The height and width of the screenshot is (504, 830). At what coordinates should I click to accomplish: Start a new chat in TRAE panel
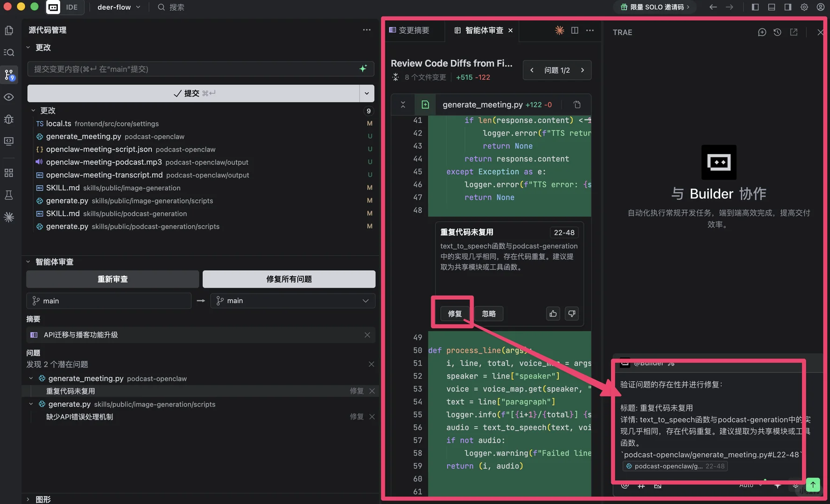coord(762,32)
